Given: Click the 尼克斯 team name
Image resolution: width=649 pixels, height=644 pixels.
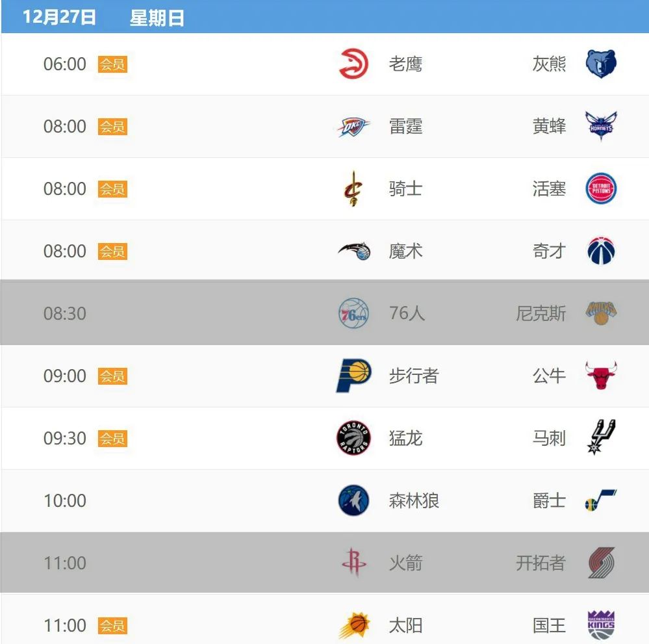Looking at the screenshot, I should (x=541, y=314).
